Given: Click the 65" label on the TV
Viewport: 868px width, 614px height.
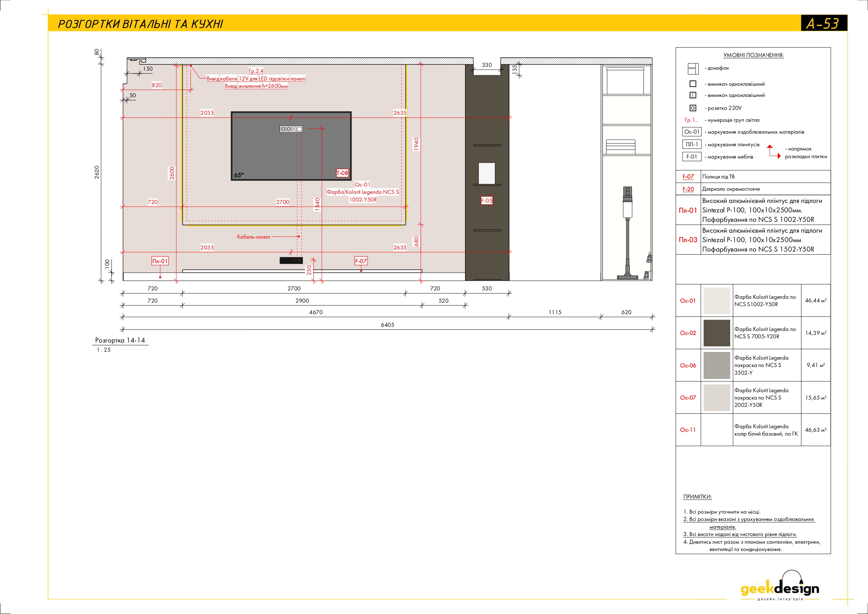Looking at the screenshot, I should (x=239, y=175).
